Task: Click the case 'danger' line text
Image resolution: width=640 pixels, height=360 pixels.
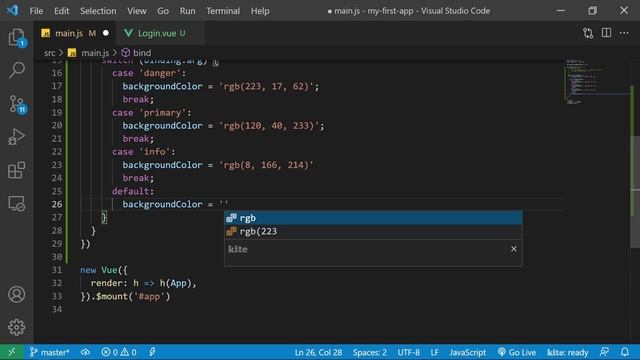Action: pos(149,73)
